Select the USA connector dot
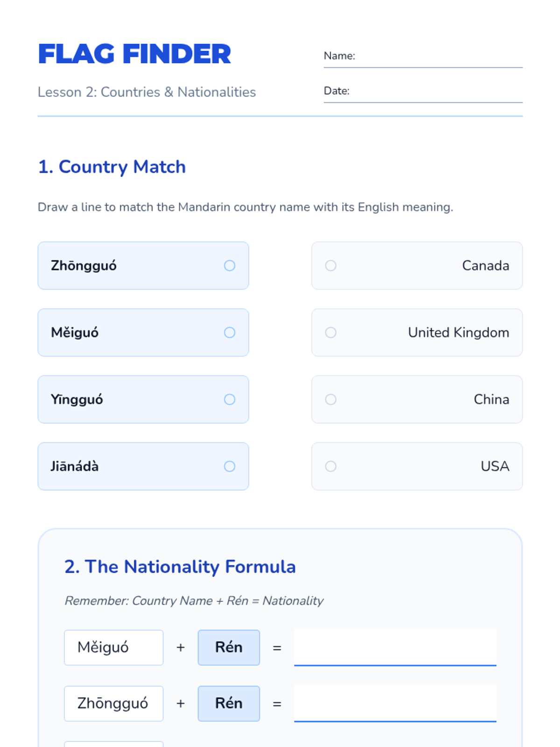This screenshot has height=747, width=560. [331, 466]
